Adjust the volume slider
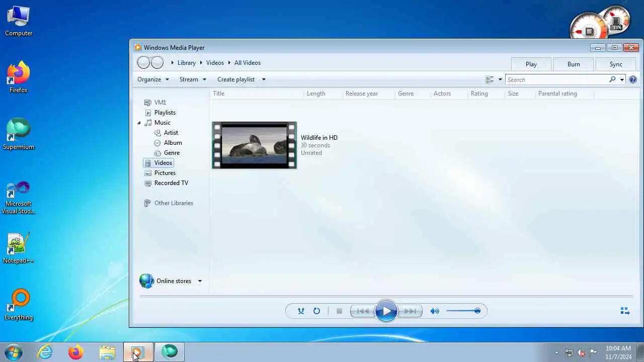The image size is (644, 362). pos(463,311)
